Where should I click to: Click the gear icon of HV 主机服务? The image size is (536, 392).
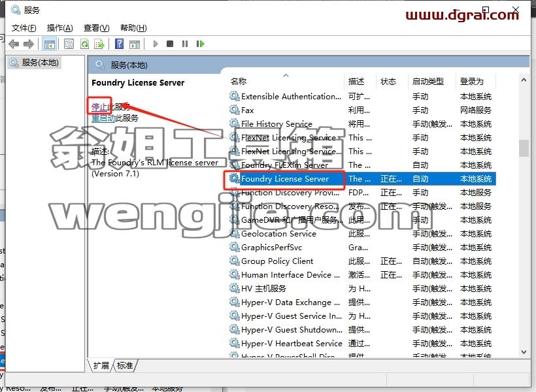coord(234,288)
